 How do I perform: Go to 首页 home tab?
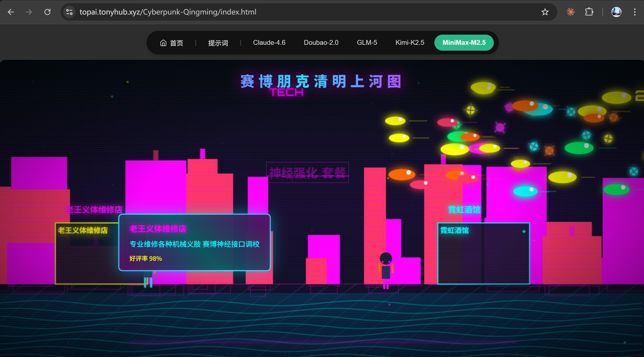(x=172, y=43)
